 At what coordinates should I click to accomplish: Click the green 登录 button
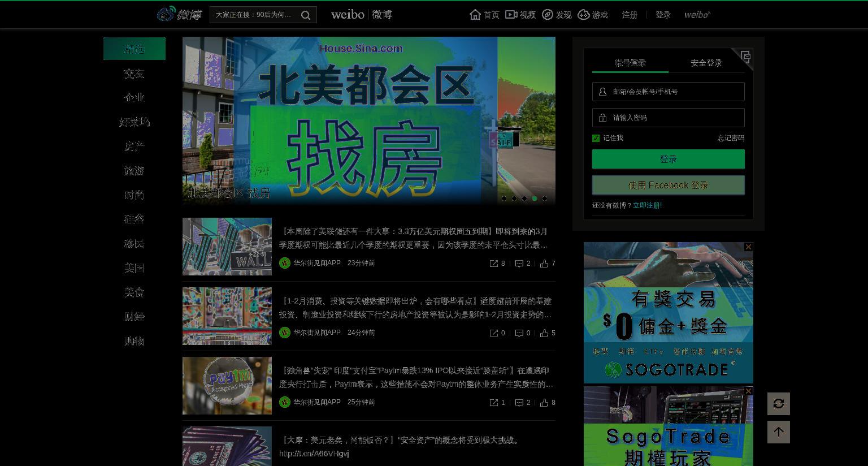[x=669, y=159]
